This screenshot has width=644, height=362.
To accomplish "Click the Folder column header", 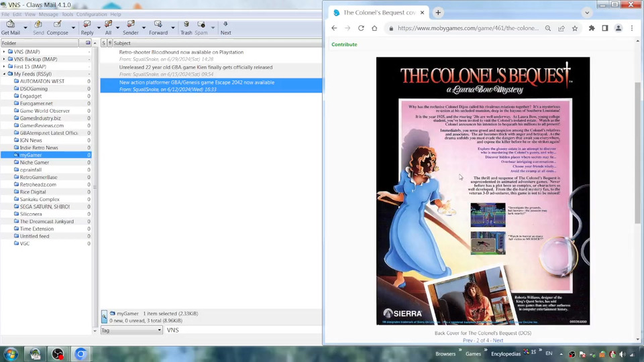I will pyautogui.click(x=40, y=43).
